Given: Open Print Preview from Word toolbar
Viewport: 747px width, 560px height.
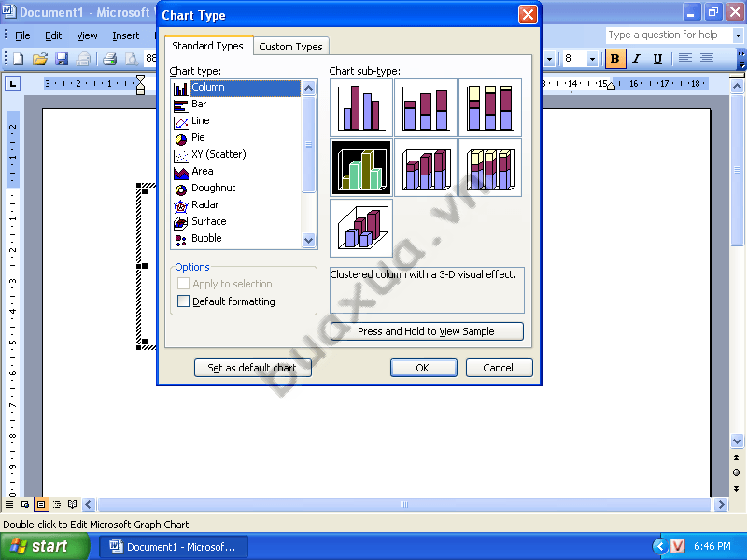Looking at the screenshot, I should click(131, 59).
